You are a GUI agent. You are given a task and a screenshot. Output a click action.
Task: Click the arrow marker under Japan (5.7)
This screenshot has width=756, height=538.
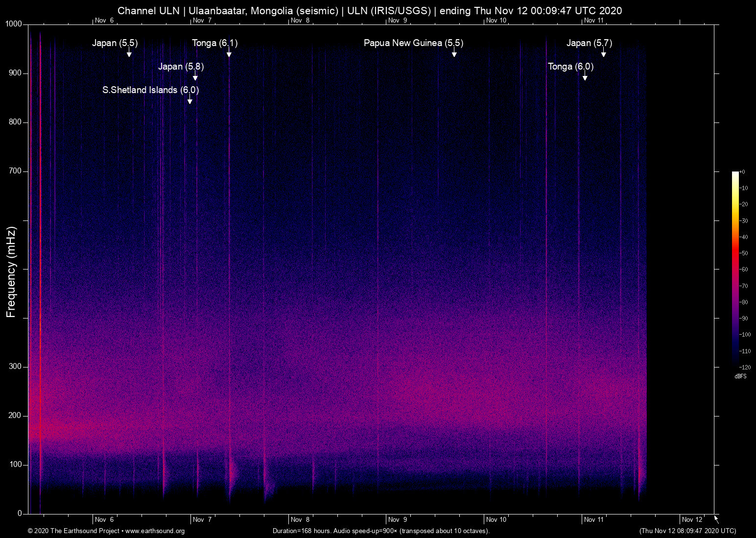pos(604,53)
